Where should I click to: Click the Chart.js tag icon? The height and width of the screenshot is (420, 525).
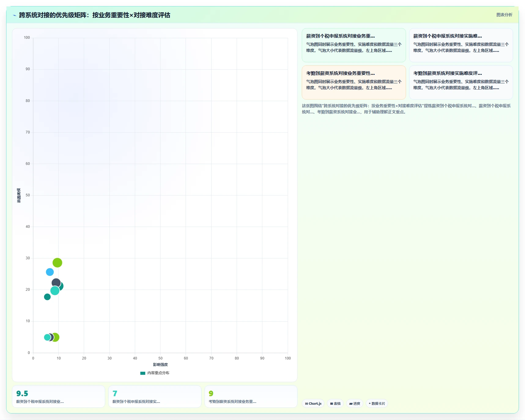pyautogui.click(x=306, y=404)
